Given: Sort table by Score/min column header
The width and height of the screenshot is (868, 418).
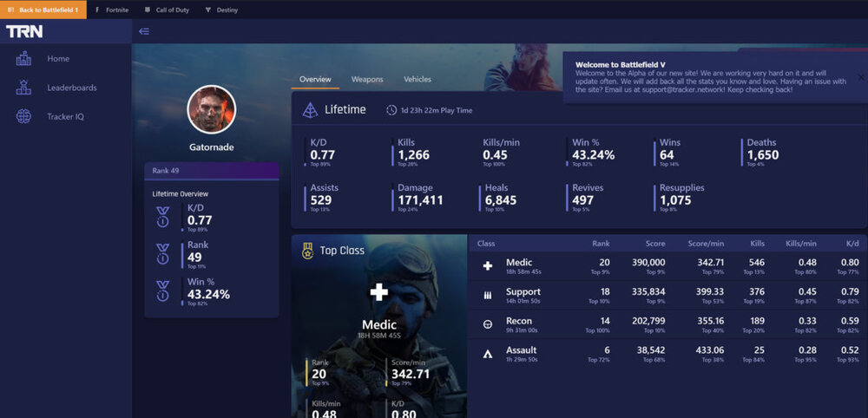Looking at the screenshot, I should coord(706,244).
